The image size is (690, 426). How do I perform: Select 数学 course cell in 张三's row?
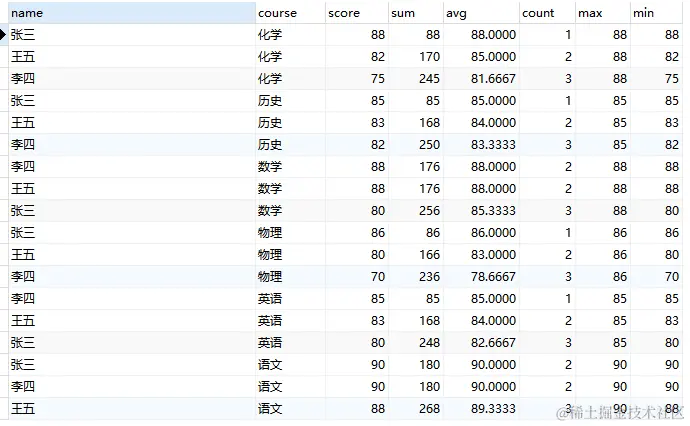click(290, 211)
